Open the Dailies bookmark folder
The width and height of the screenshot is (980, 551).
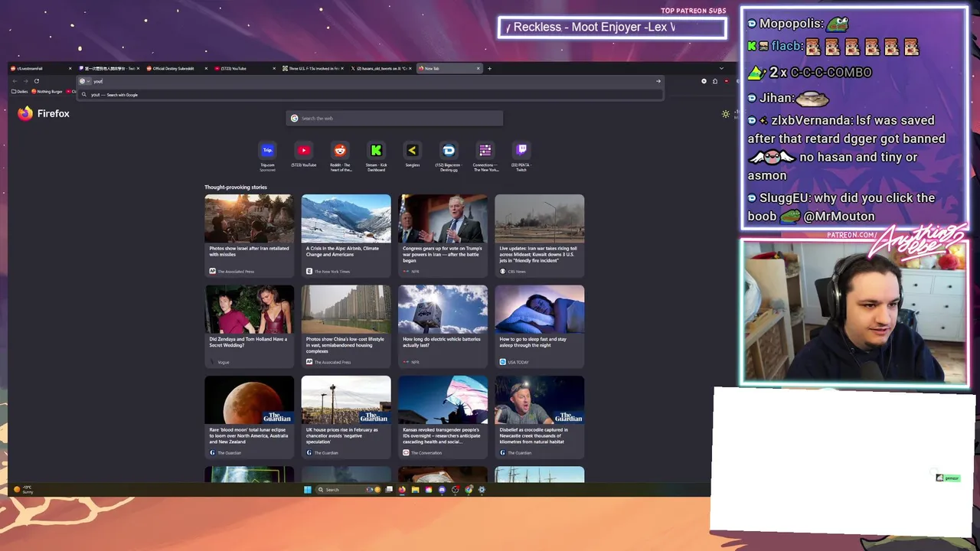(20, 92)
